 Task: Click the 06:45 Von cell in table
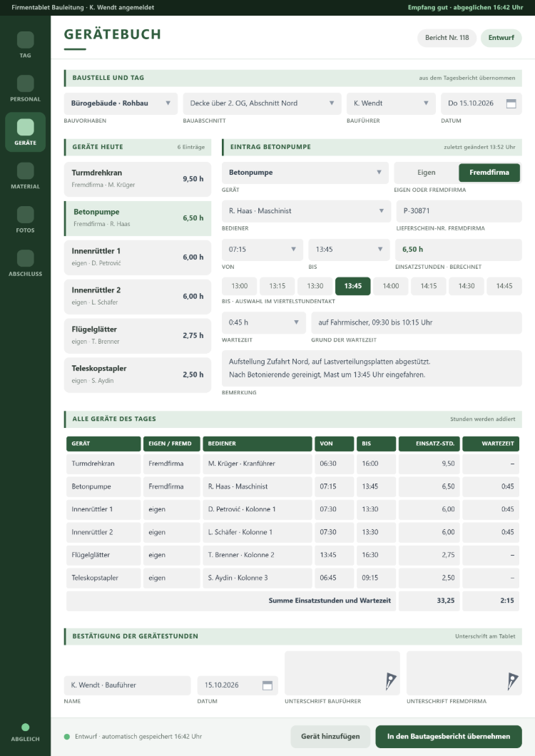click(x=334, y=578)
